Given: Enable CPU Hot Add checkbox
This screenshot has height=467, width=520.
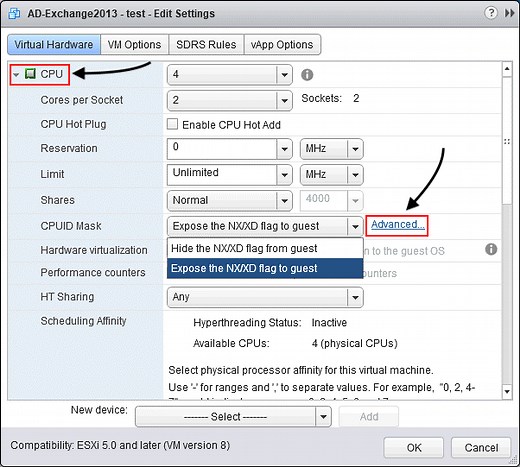Looking at the screenshot, I should pos(172,124).
